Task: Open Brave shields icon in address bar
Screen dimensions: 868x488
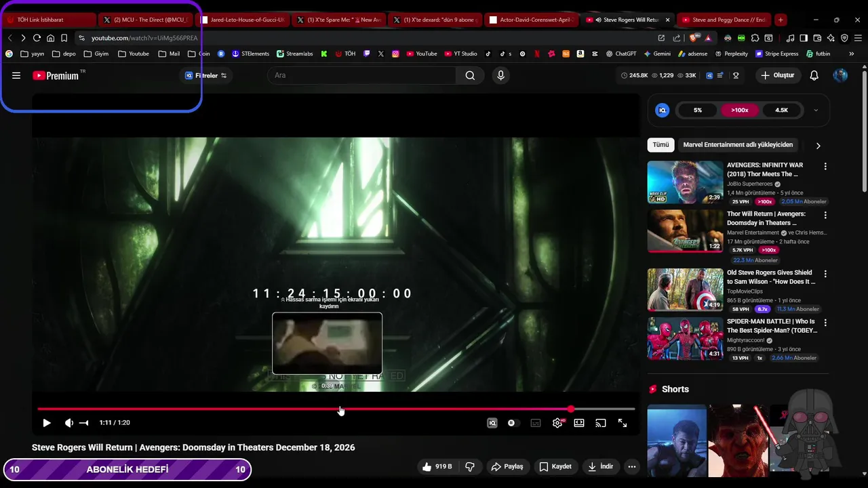Action: (x=692, y=38)
